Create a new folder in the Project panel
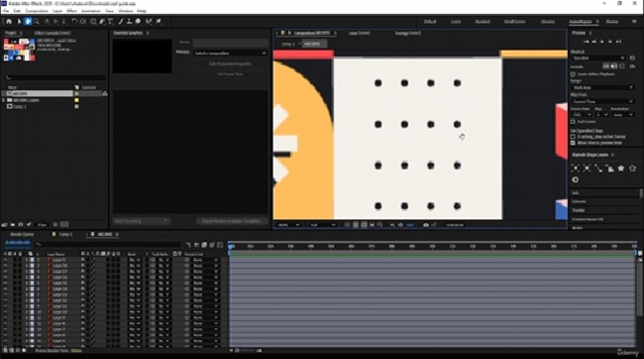 point(13,225)
